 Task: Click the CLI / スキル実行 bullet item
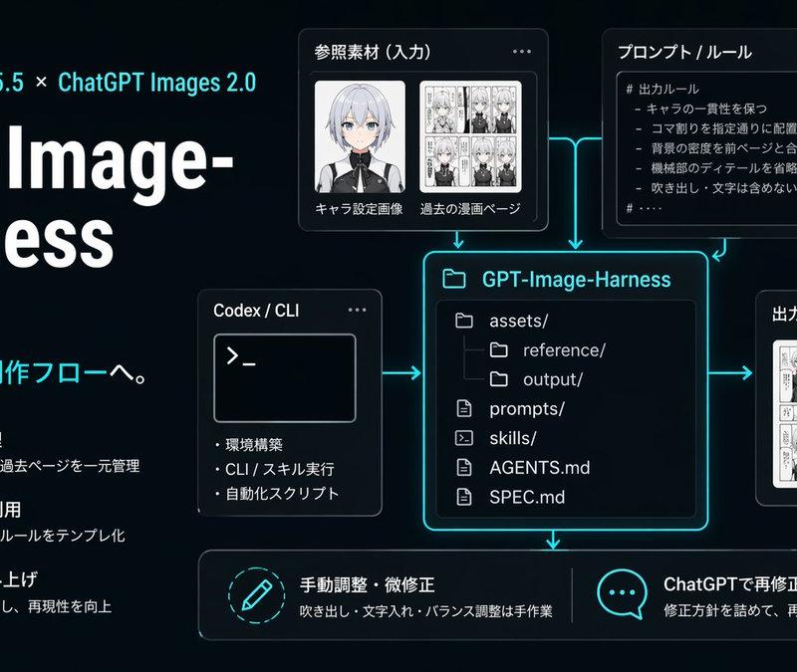[x=275, y=469]
